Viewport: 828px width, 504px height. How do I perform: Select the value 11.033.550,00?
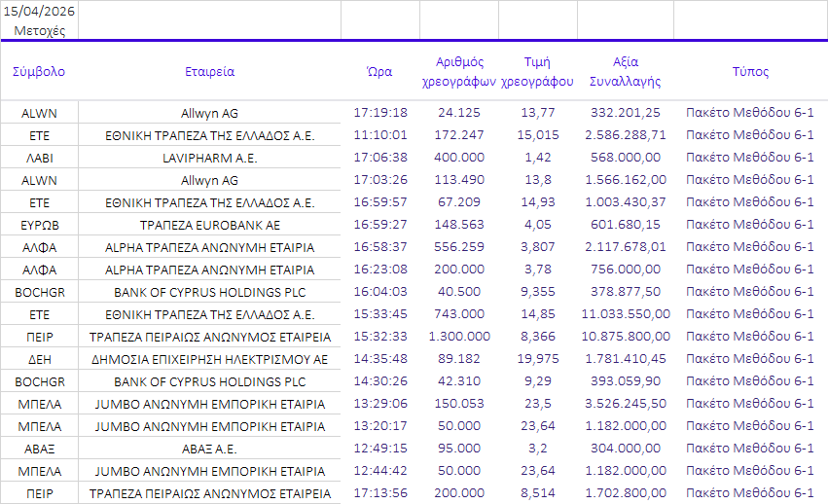point(626,314)
